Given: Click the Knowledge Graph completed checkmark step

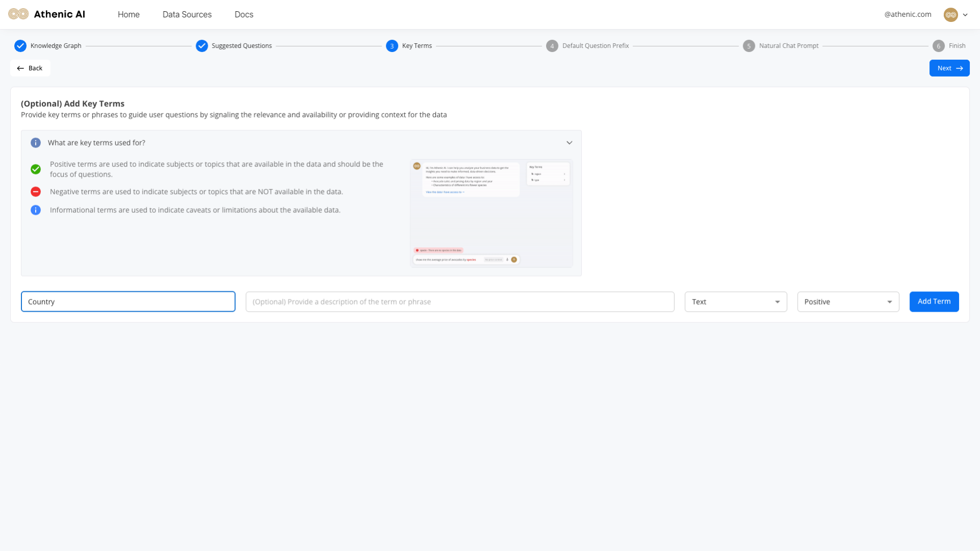Looking at the screenshot, I should (x=20, y=46).
